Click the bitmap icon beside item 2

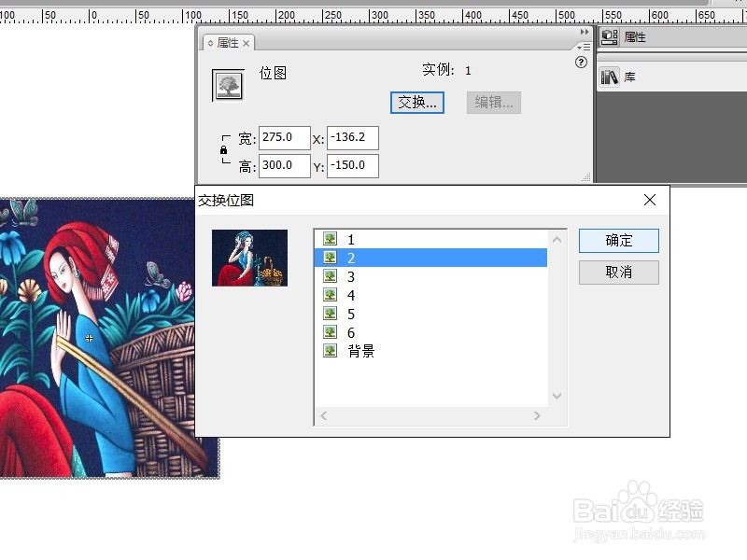click(331, 258)
